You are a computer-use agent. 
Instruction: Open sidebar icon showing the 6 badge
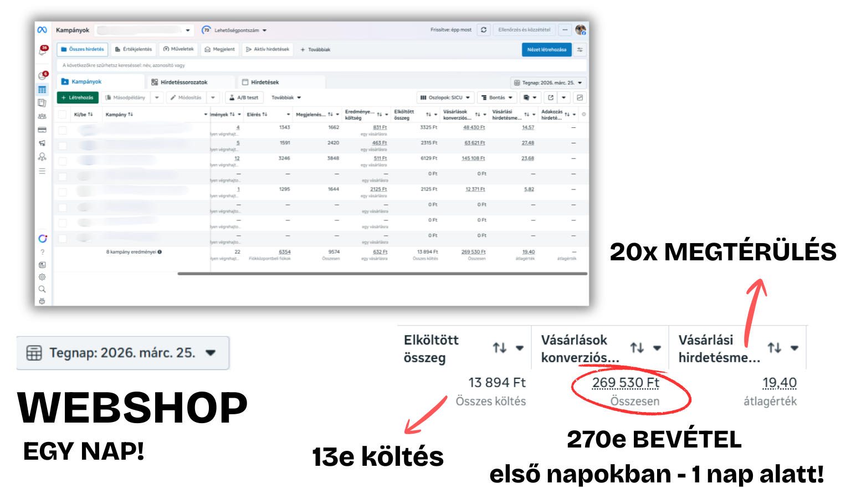click(x=42, y=75)
